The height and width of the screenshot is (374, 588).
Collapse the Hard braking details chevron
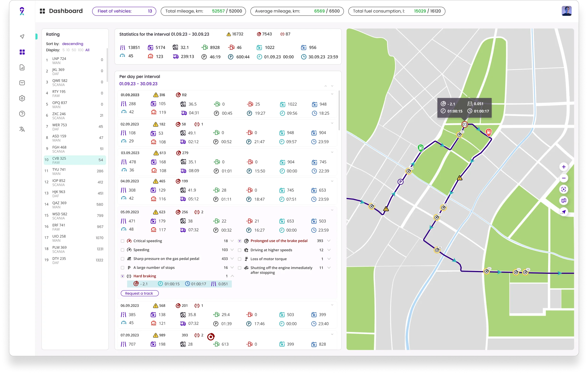232,276
